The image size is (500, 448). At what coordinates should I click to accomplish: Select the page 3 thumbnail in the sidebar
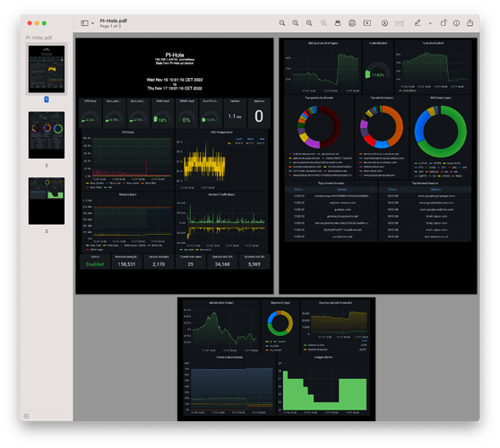tap(47, 201)
